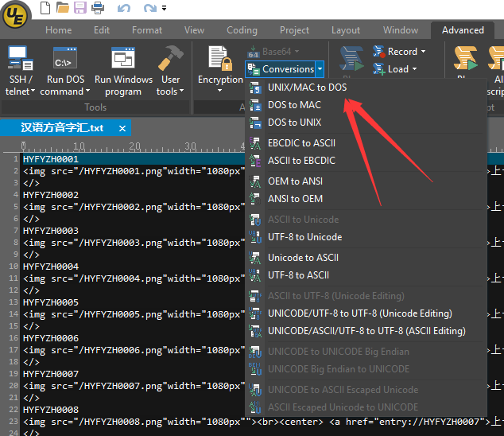Click line 4 text HYFYZH0002

pos(51,195)
